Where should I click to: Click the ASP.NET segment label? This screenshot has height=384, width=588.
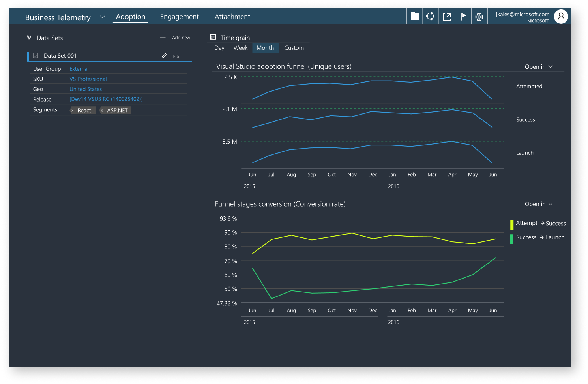coord(117,111)
